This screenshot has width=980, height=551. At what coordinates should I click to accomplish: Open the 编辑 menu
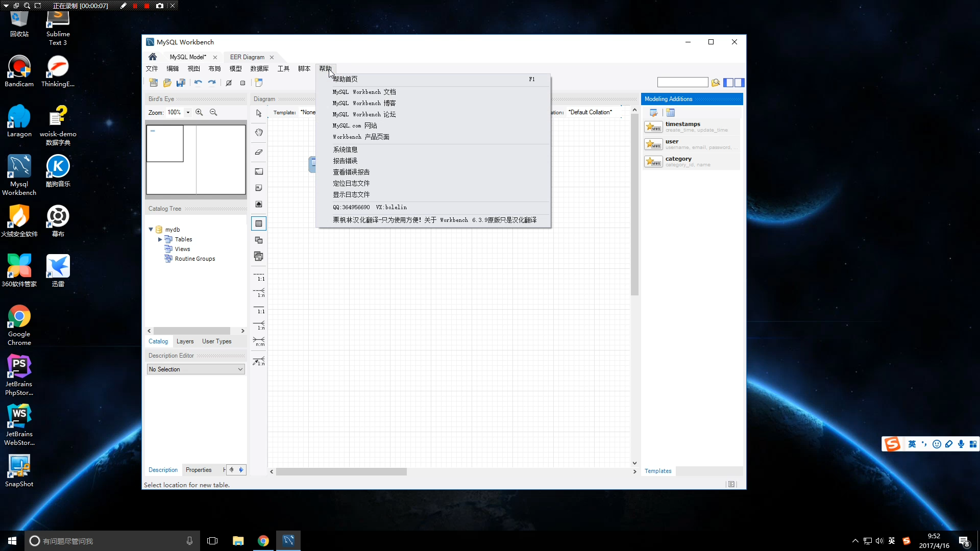coord(173,69)
